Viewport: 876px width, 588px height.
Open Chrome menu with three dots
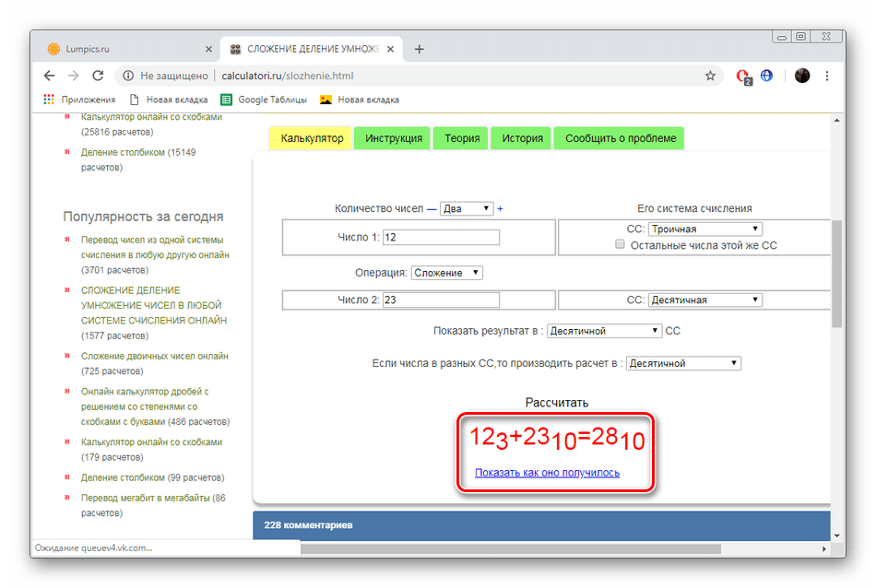point(827,76)
